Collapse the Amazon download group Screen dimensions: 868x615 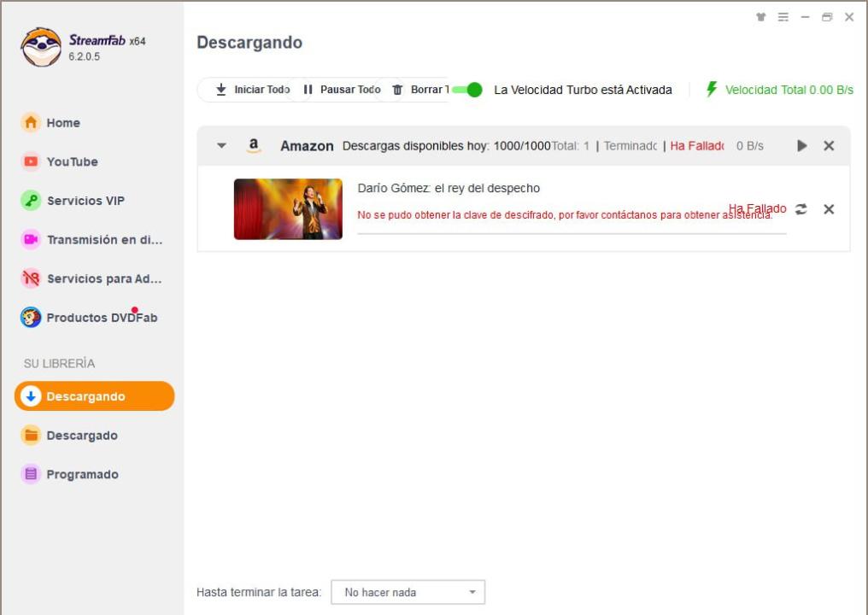221,145
